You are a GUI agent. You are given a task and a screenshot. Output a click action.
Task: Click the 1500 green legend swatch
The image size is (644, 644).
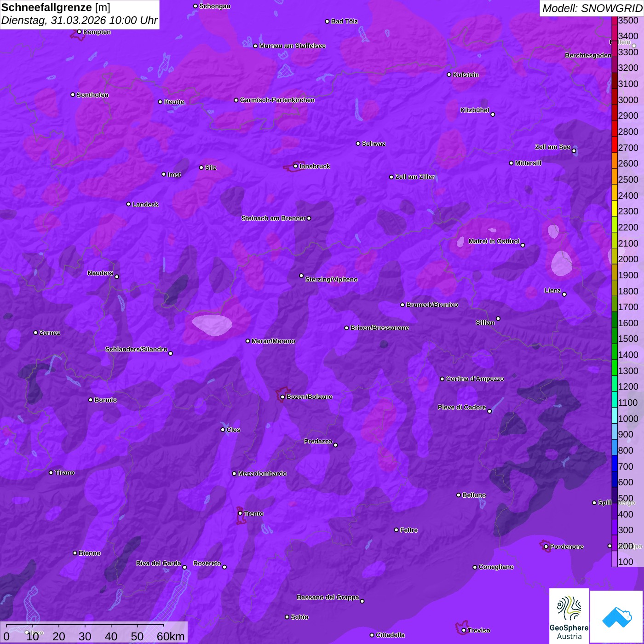615,336
